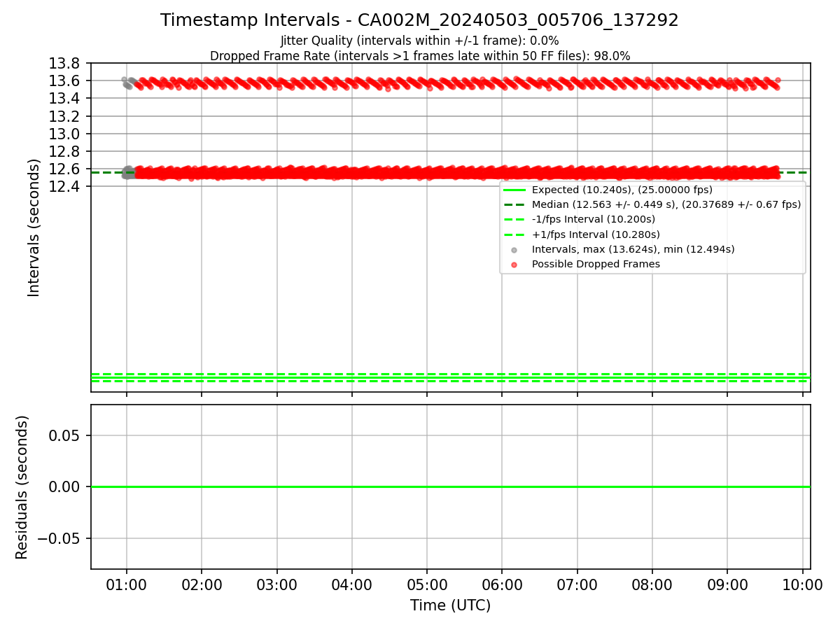
Task: Click the 'Residuals (seconds)' y-axis label
Action: (22, 487)
